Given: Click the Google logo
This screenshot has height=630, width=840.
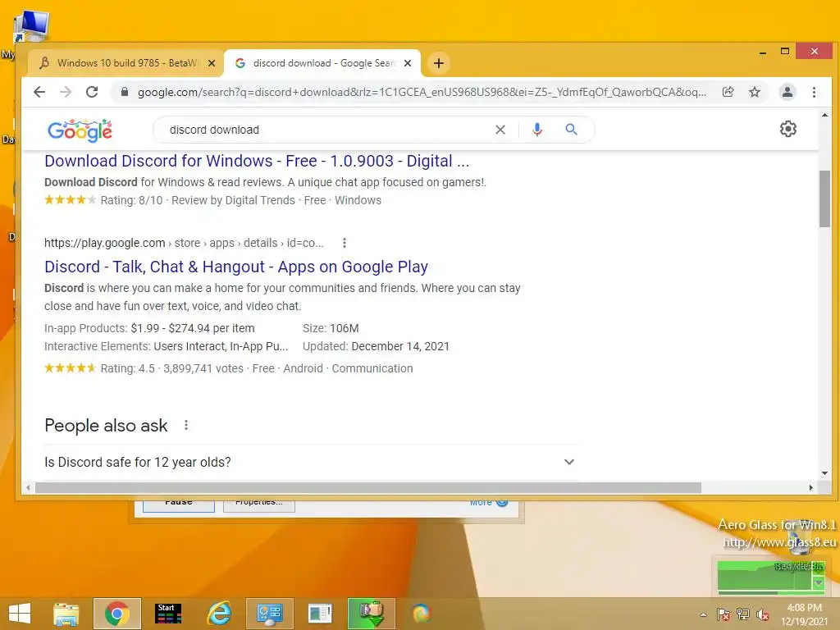Looking at the screenshot, I should (80, 130).
